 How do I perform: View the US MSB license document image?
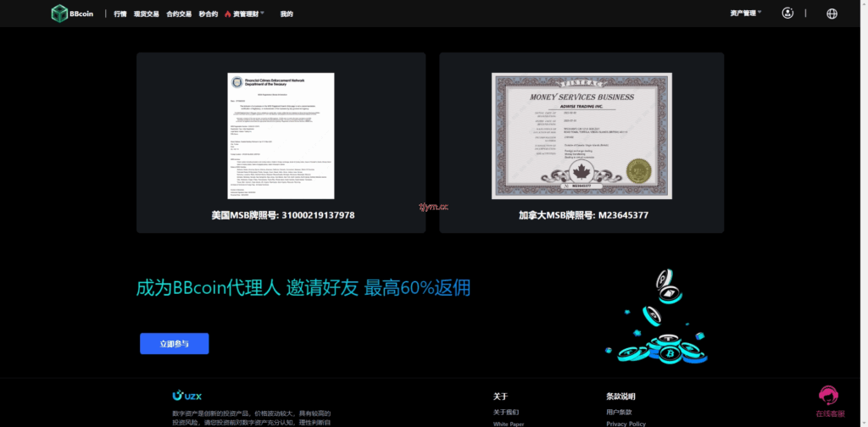pos(281,136)
